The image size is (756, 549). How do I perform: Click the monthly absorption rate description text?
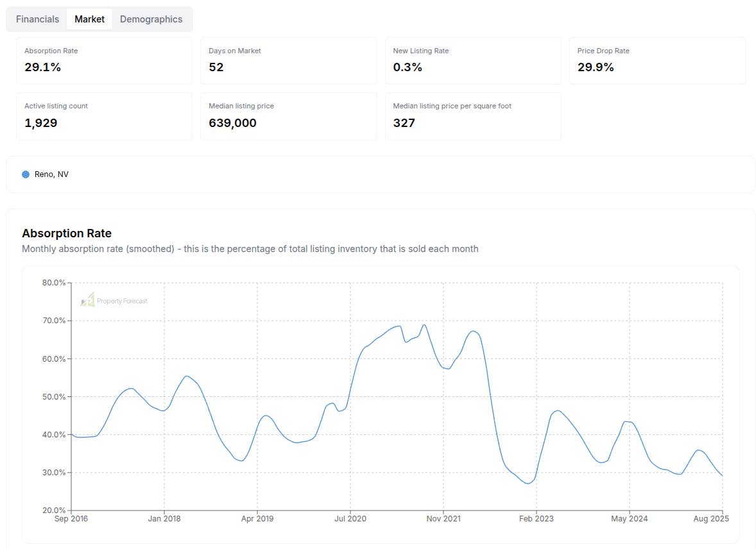point(250,249)
